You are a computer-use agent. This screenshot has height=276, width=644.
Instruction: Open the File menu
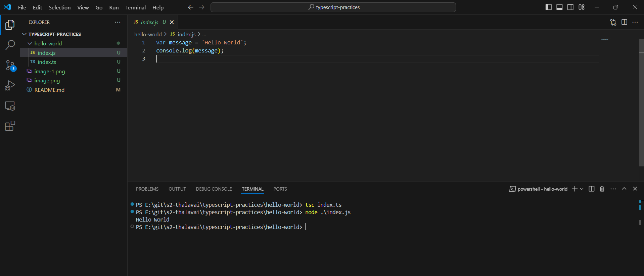[22, 7]
